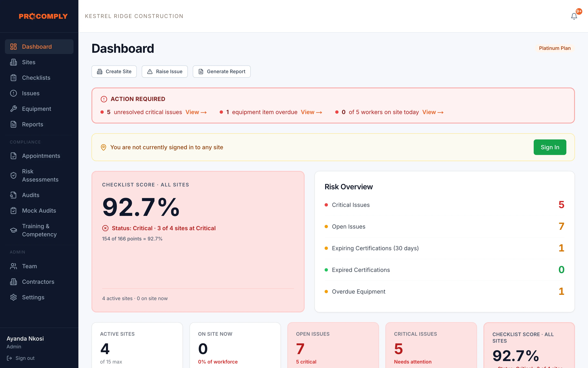Image resolution: width=588 pixels, height=368 pixels.
Task: Open Reports from sidebar
Action: [x=39, y=124]
